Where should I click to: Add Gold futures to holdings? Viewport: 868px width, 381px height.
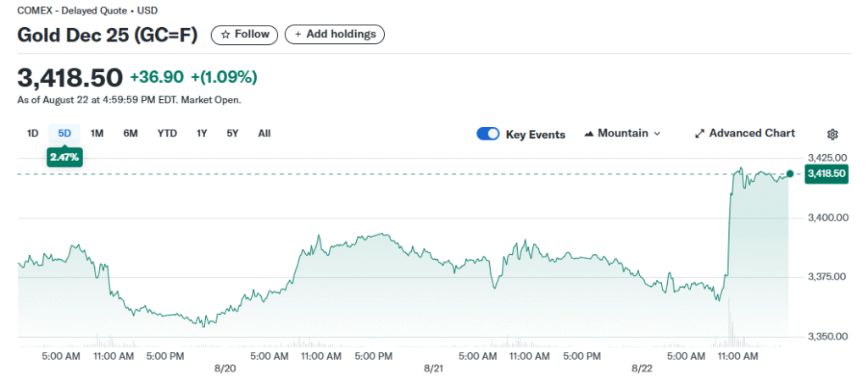coord(335,35)
